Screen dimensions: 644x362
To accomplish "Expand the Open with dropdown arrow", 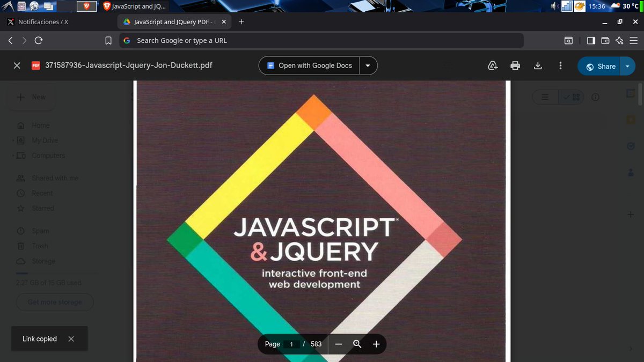I will pos(368,65).
